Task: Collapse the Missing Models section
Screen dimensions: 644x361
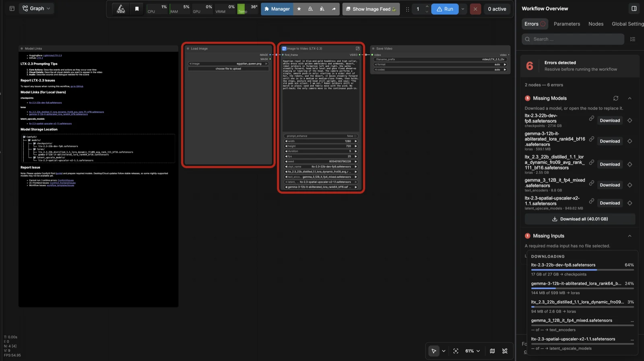Action: (630, 98)
